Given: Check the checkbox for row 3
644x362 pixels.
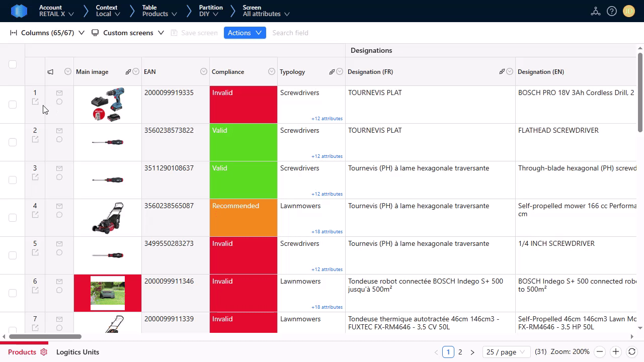Looking at the screenshot, I should pos(13,180).
